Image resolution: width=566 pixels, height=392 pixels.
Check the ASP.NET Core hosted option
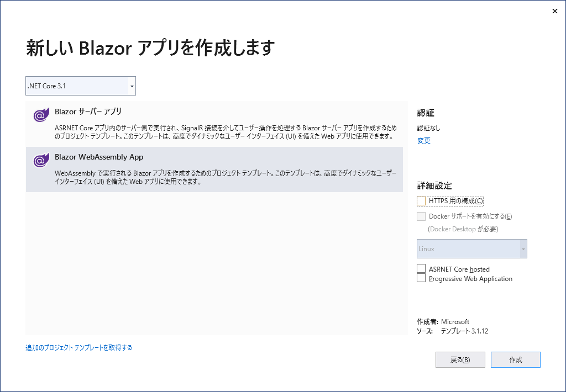point(421,269)
